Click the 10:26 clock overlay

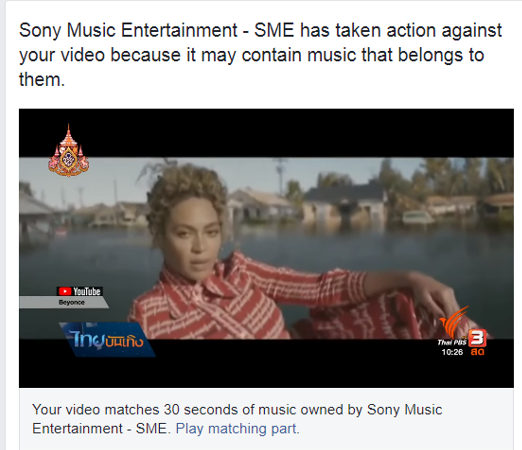(x=452, y=352)
